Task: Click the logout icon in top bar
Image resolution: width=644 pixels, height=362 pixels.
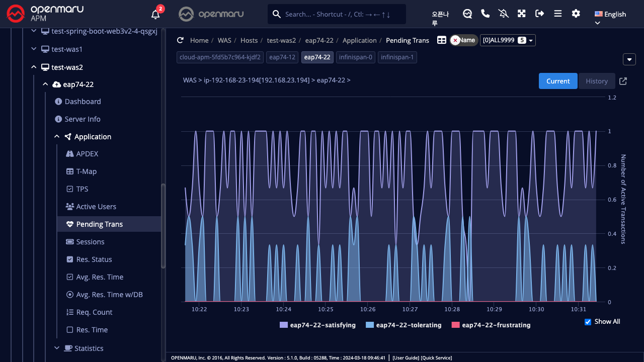Action: pos(539,14)
